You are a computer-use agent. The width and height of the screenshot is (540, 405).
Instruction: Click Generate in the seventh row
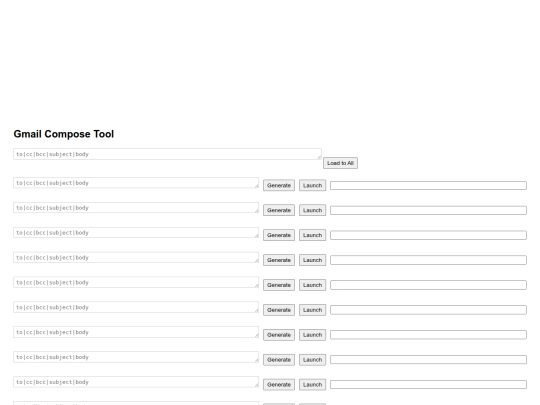(279, 335)
